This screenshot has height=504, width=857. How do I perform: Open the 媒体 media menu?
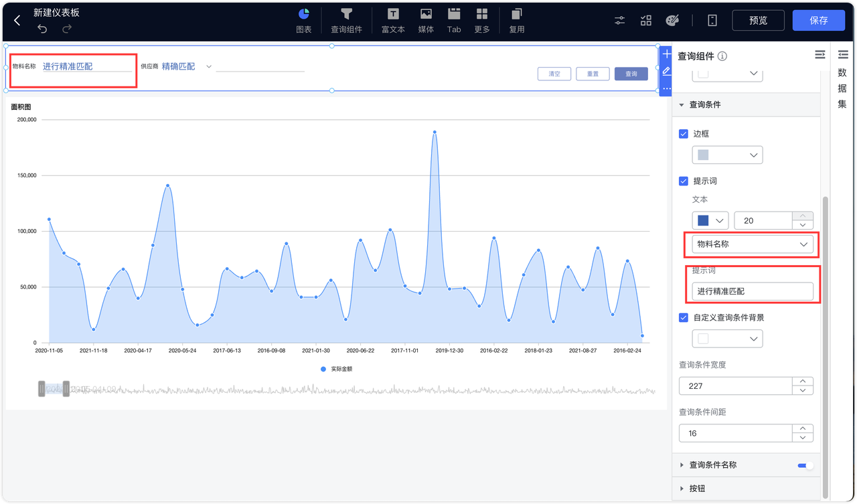(426, 21)
